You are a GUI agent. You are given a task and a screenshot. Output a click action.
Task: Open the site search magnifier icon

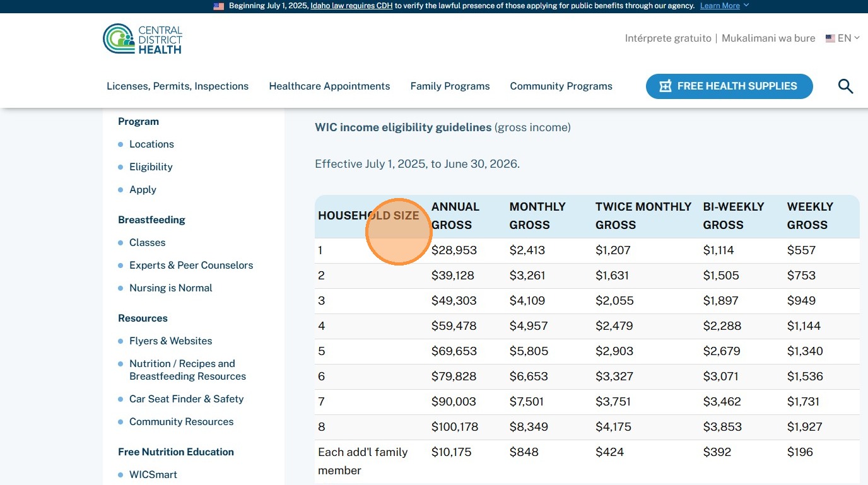845,86
